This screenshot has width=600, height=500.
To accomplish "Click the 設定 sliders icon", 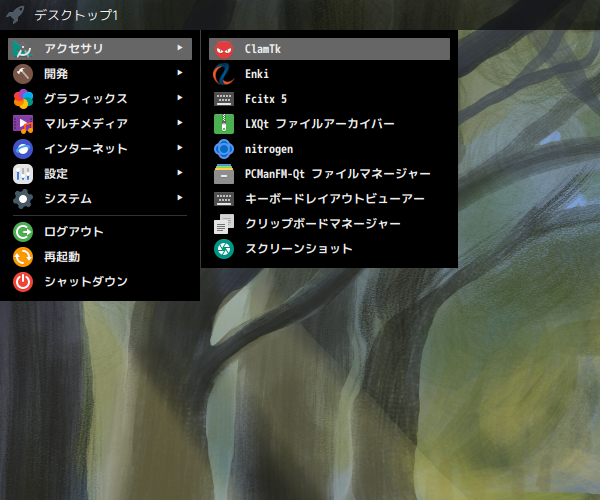I will pos(23,174).
